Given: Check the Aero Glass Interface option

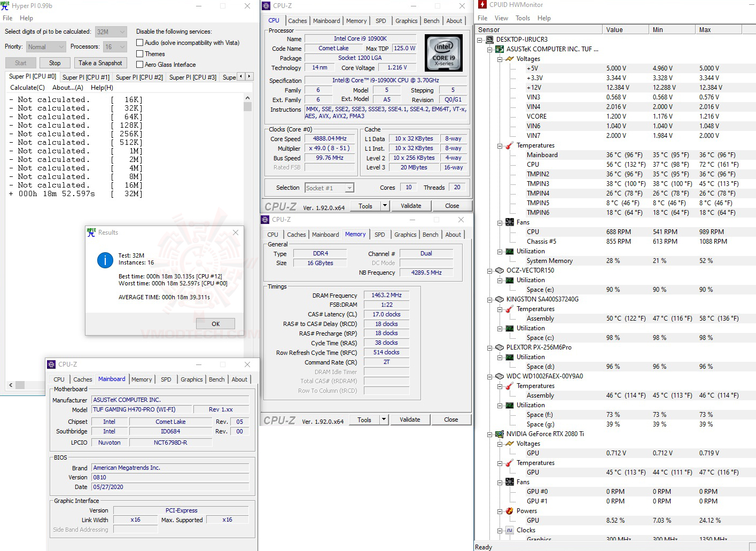Looking at the screenshot, I should click(139, 64).
